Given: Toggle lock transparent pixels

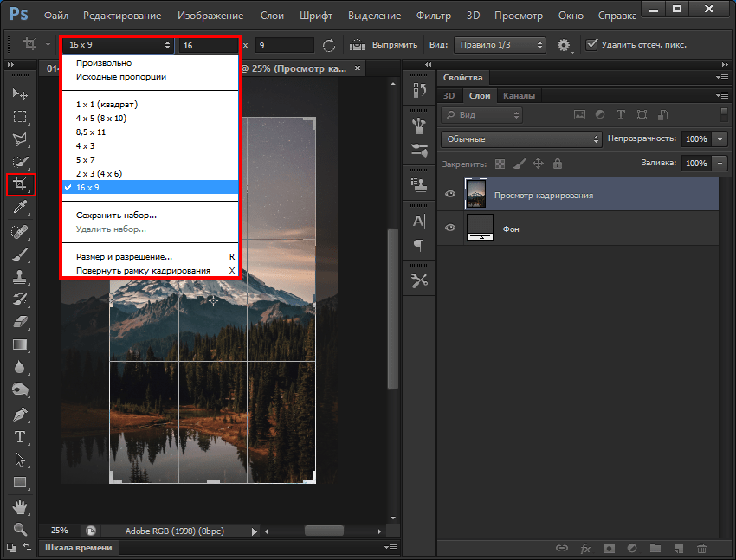Looking at the screenshot, I should [x=500, y=164].
